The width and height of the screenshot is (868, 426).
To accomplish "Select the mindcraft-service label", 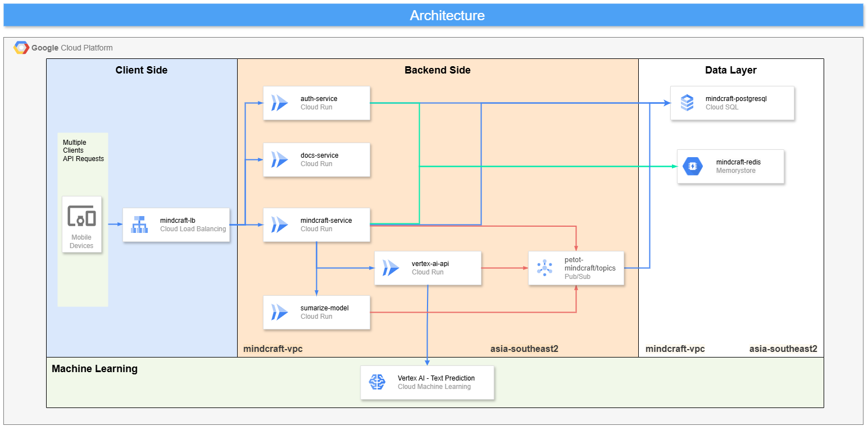I will click(x=326, y=221).
